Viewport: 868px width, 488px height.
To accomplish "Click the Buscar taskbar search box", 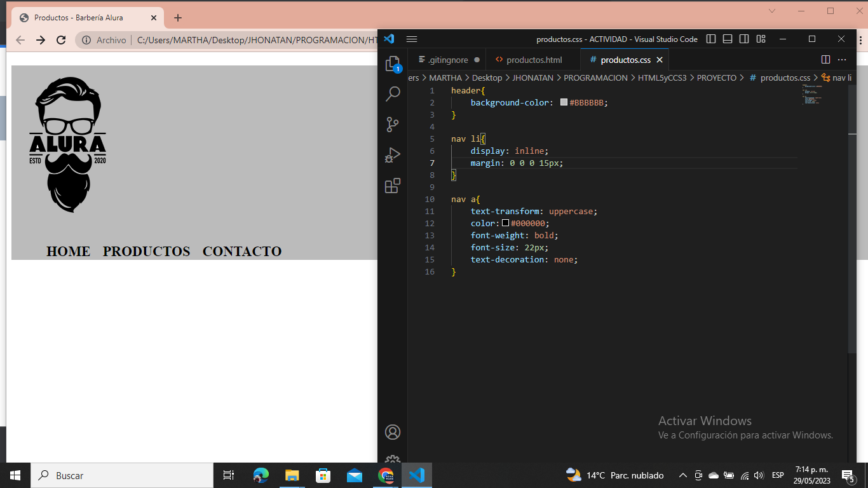I will coord(122,475).
